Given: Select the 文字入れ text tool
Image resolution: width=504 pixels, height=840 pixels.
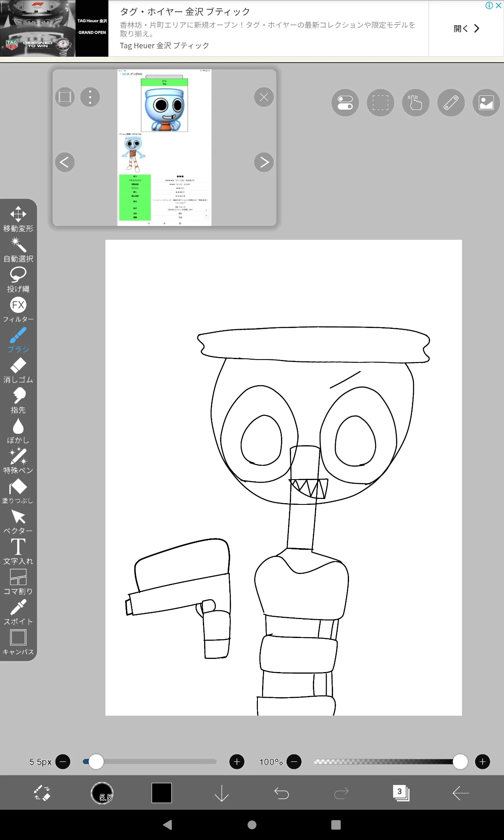Looking at the screenshot, I should tap(18, 552).
